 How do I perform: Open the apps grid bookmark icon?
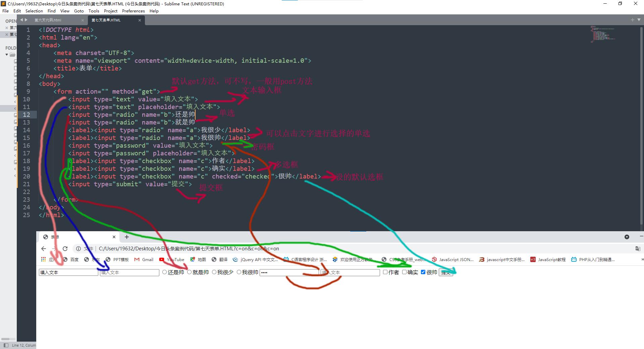pyautogui.click(x=43, y=259)
